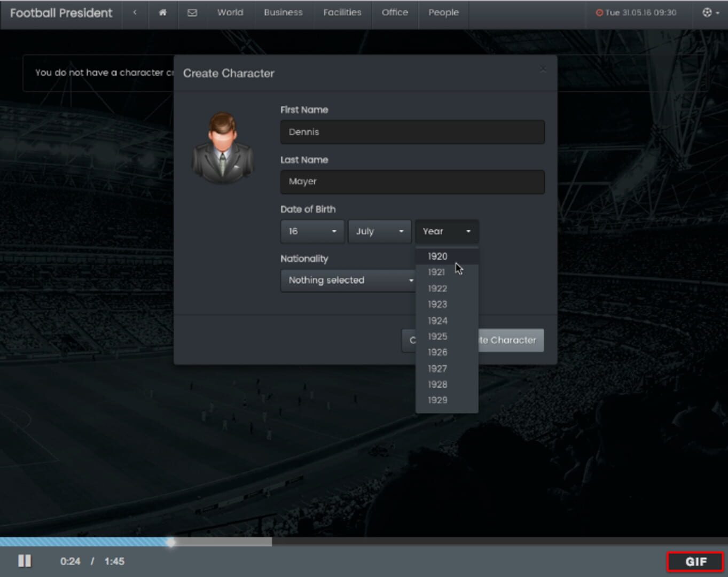Image resolution: width=728 pixels, height=577 pixels.
Task: Select year 1928
Action: tap(447, 384)
